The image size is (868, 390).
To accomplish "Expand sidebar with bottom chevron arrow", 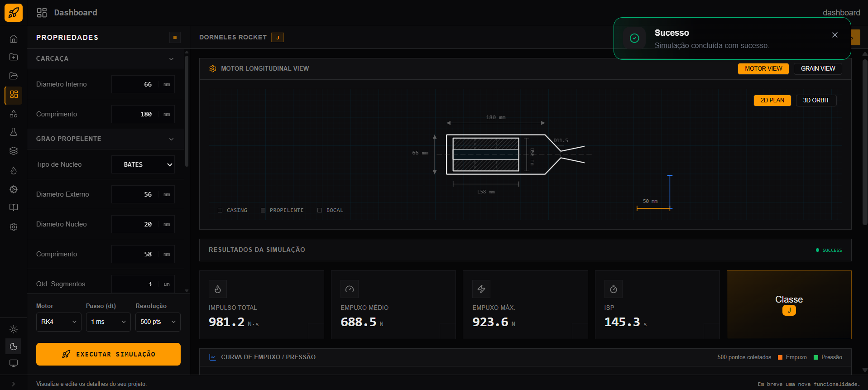I will 14,384.
